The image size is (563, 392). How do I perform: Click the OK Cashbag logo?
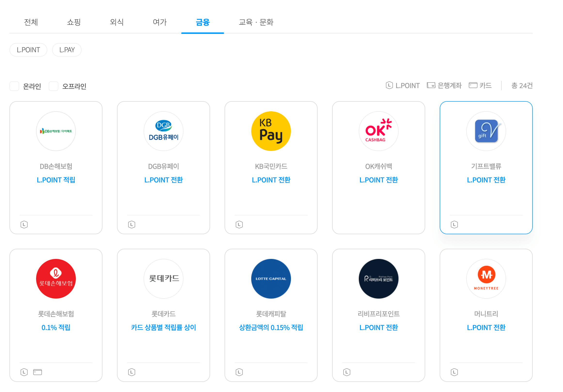378,131
